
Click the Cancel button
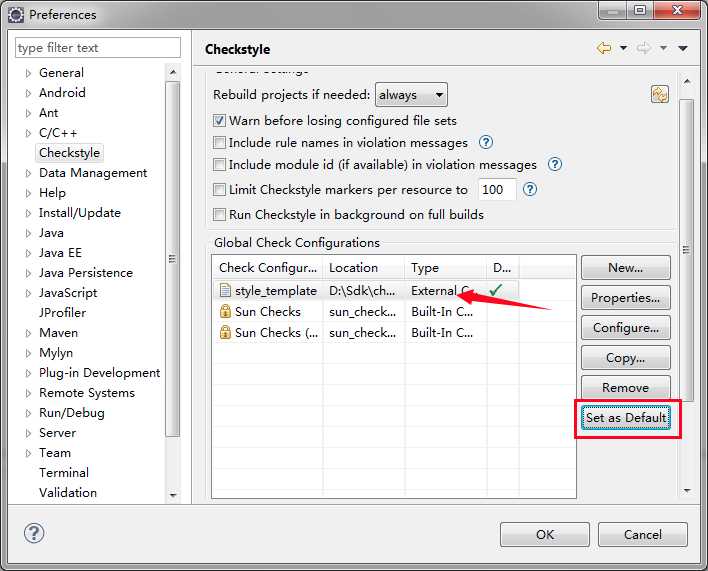click(x=643, y=534)
